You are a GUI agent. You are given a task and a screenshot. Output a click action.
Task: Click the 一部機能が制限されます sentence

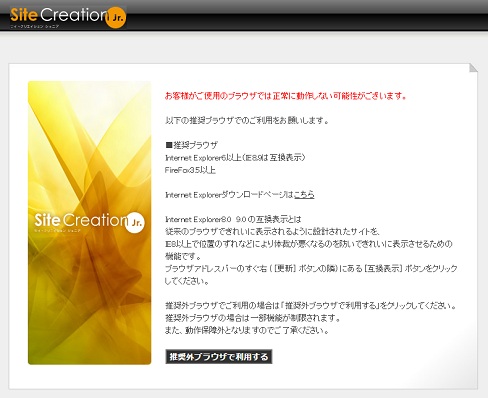pyautogui.click(x=253, y=318)
